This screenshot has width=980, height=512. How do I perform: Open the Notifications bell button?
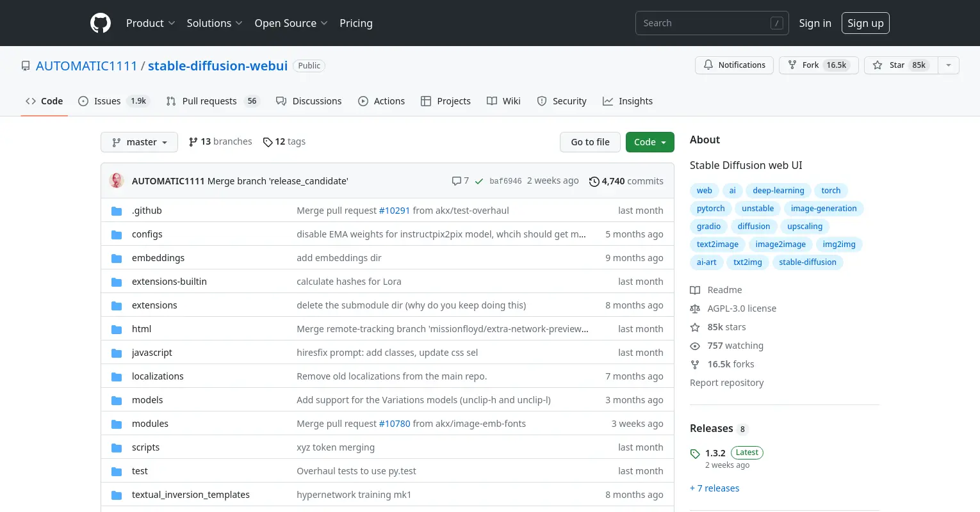[x=734, y=65]
